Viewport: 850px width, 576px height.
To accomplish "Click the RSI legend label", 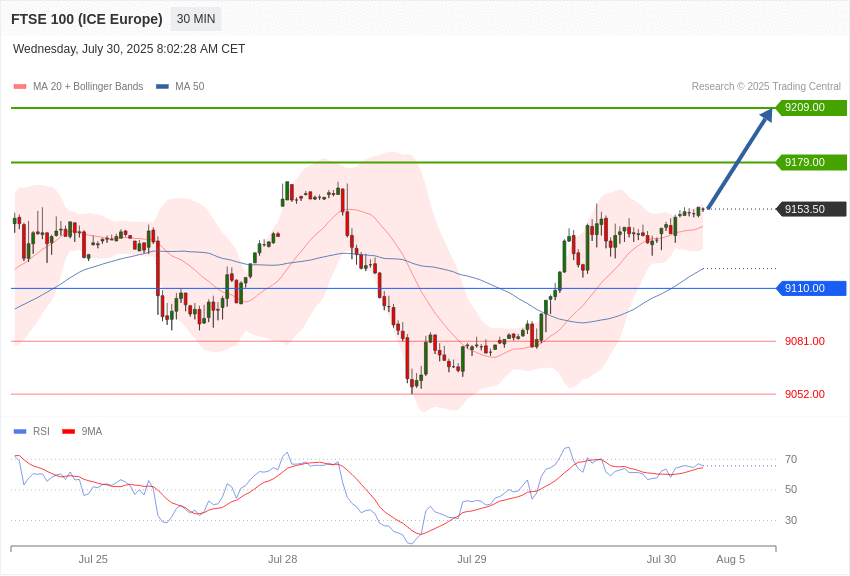I will coord(41,431).
